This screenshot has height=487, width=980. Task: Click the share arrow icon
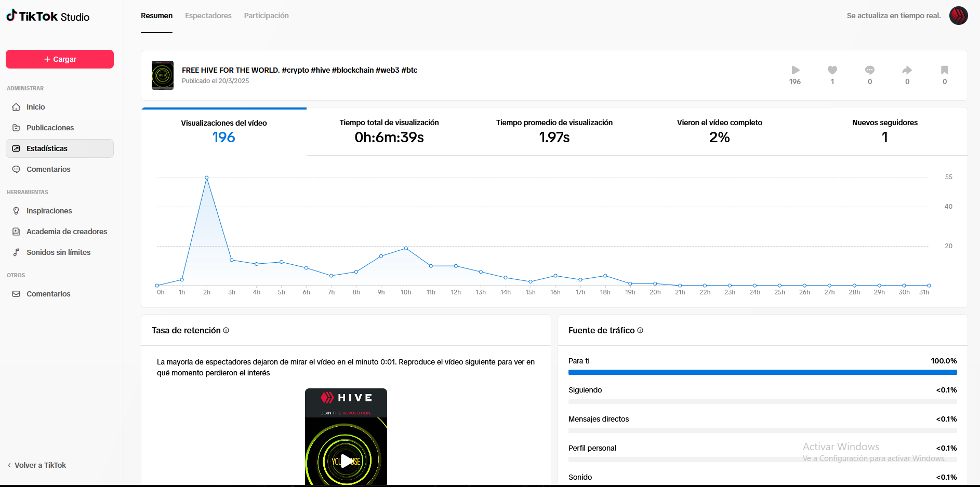[907, 70]
